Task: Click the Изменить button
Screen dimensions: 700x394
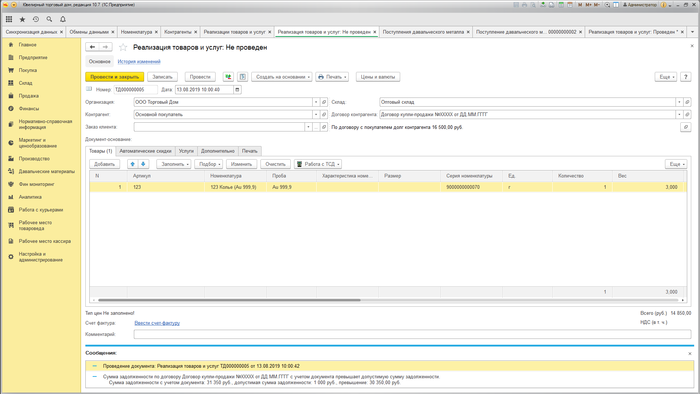Action: coord(242,164)
